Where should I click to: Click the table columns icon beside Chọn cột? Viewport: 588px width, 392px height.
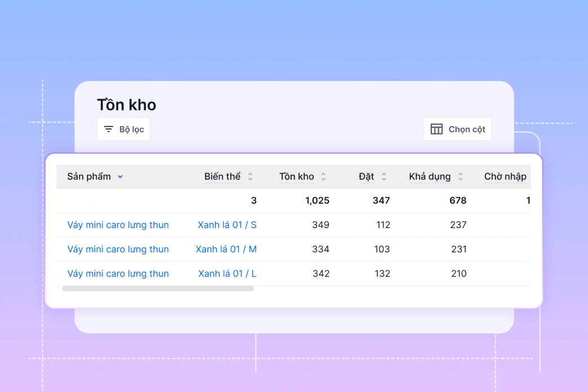coord(436,130)
